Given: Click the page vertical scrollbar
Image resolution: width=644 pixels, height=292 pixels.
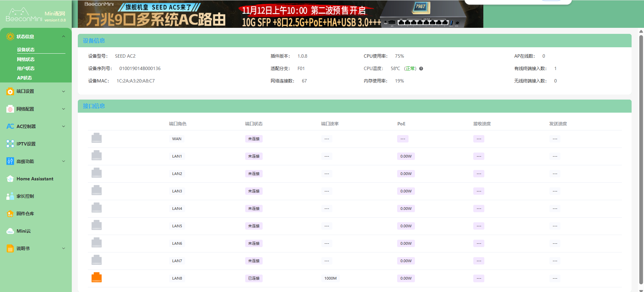Looking at the screenshot, I should tap(641, 161).
